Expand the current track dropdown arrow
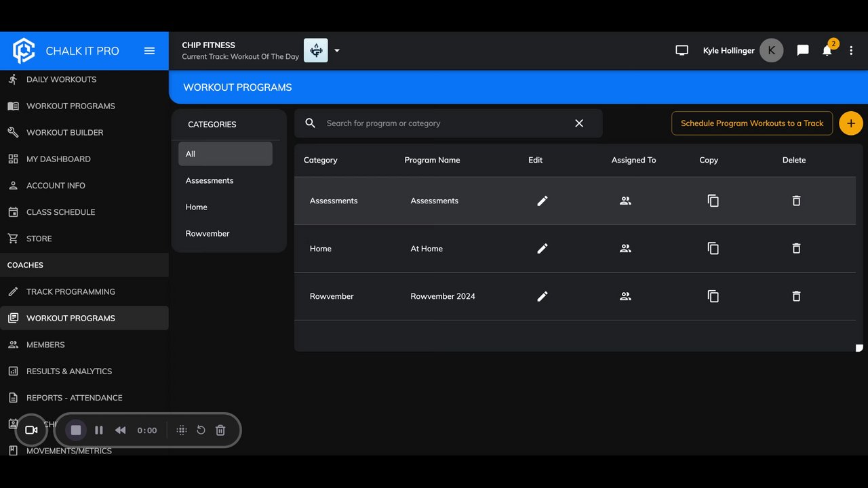 (x=337, y=51)
